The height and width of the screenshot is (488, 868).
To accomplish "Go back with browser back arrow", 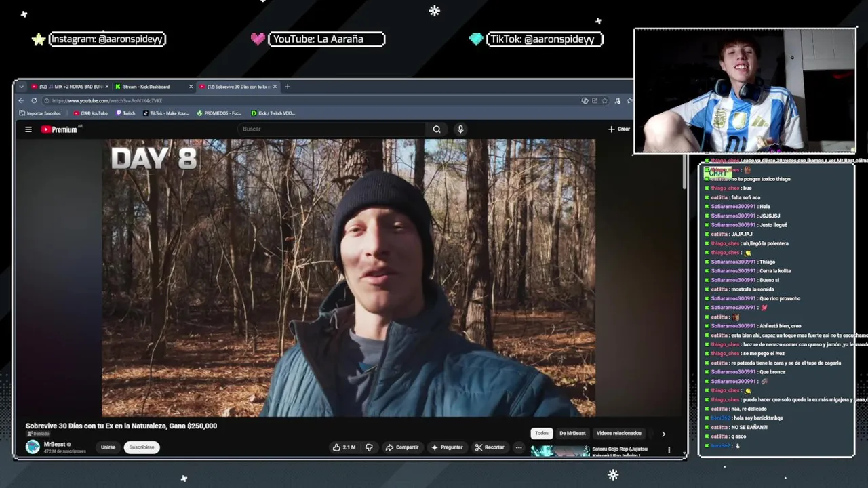I will point(21,100).
